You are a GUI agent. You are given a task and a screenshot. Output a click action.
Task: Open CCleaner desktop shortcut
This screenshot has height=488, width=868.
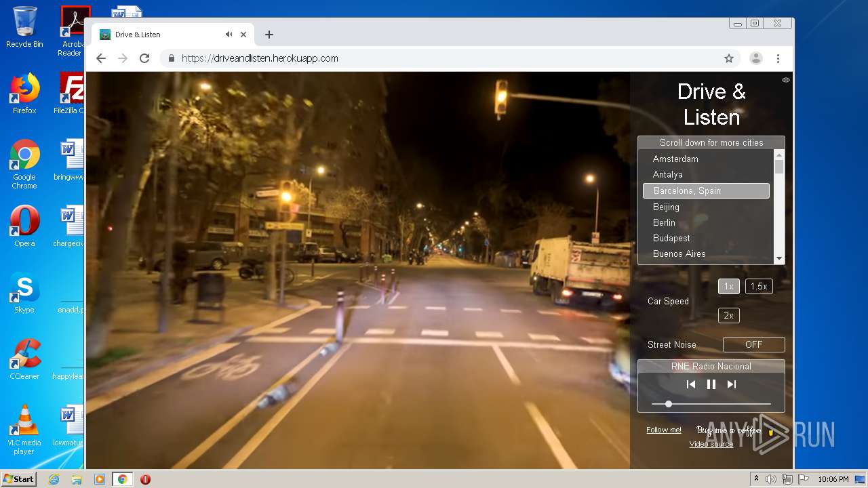point(24,359)
